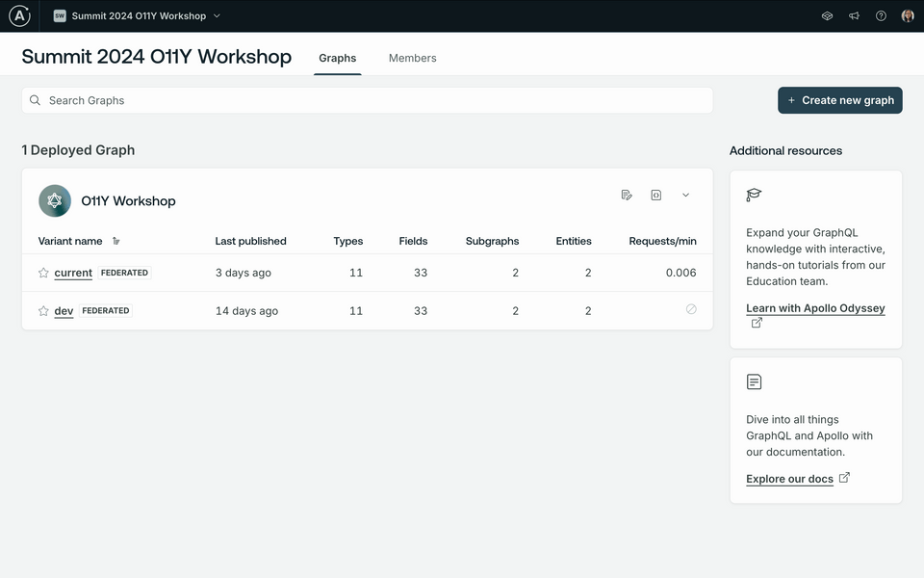The height and width of the screenshot is (578, 924).
Task: Click the Fields column header
Action: point(413,241)
